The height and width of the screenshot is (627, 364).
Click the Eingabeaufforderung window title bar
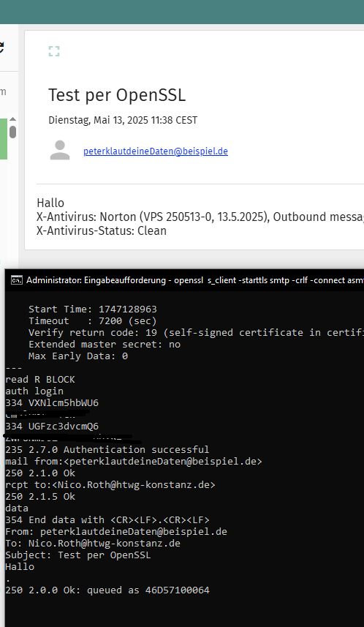pos(184,280)
